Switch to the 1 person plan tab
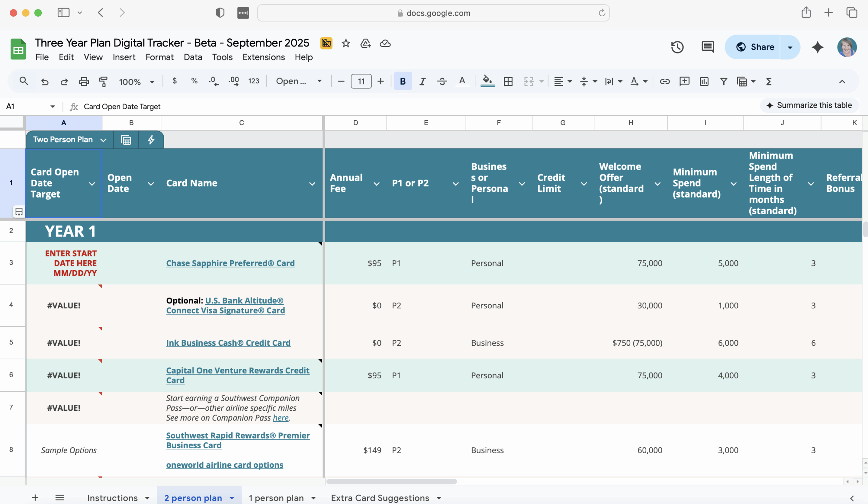Viewport: 868px width, 504px height. click(x=276, y=498)
